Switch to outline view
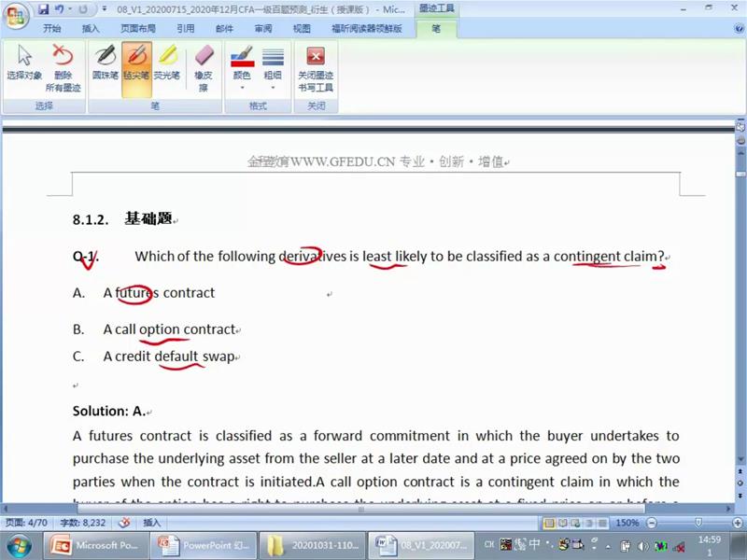747x560 pixels. tap(589, 524)
